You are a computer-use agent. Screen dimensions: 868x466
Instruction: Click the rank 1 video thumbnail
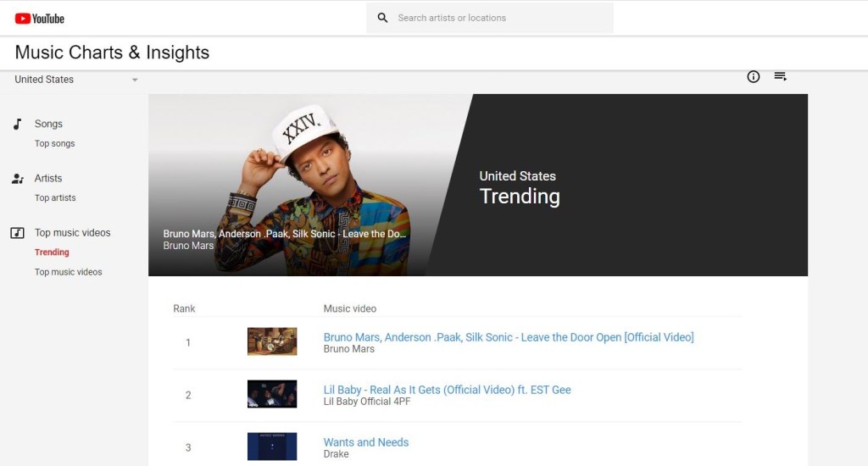click(x=272, y=341)
